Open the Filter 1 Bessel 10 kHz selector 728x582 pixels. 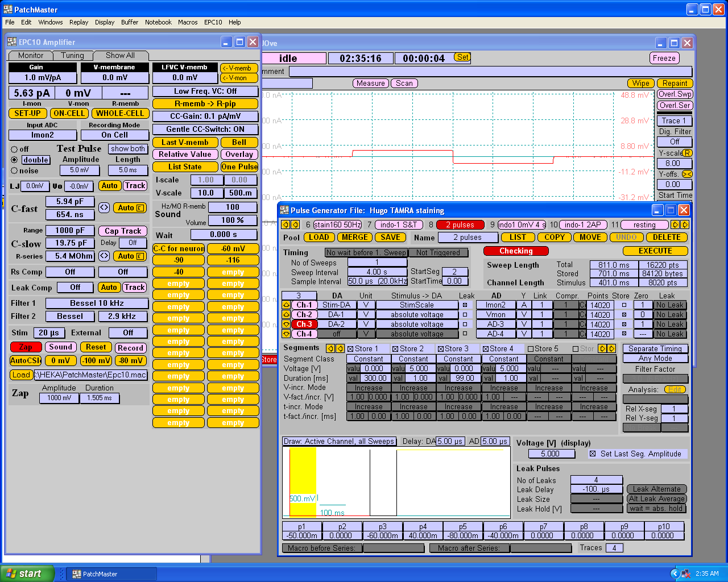(x=97, y=304)
